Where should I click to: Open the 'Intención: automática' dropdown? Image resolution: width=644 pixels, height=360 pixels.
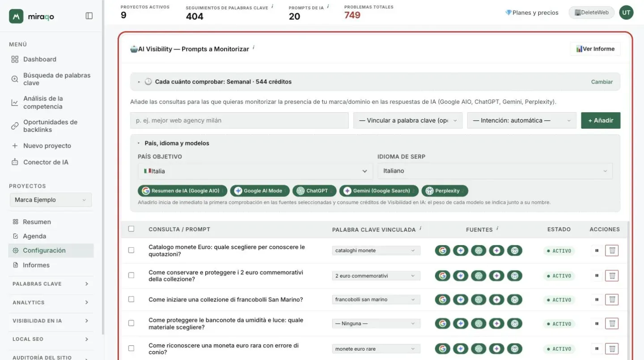pos(522,120)
